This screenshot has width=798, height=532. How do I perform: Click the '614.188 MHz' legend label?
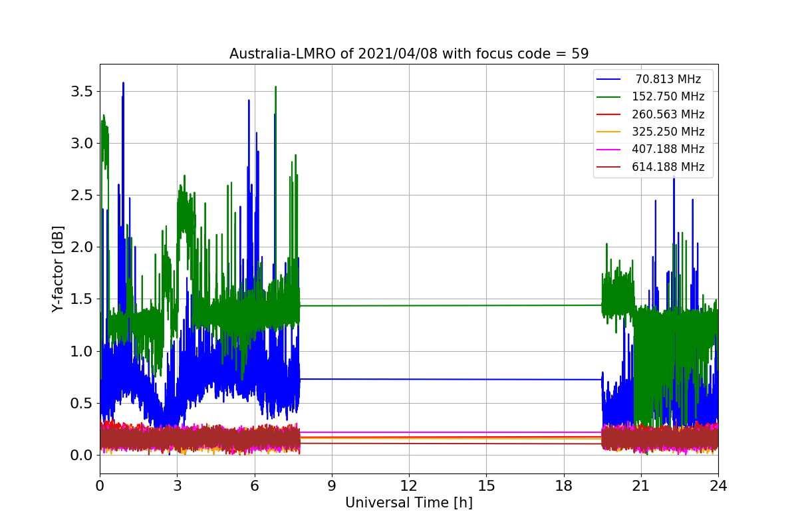(668, 167)
